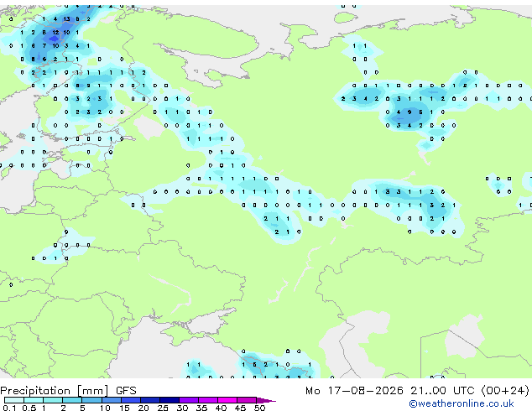This screenshot has height=411, width=532.
Task: Click the 35–40 mm legend swatch
Action: tap(208, 400)
